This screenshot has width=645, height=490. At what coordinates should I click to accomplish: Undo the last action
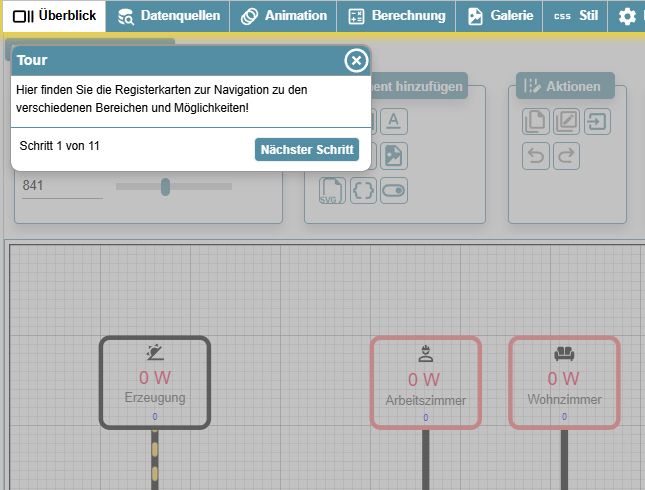pyautogui.click(x=536, y=156)
